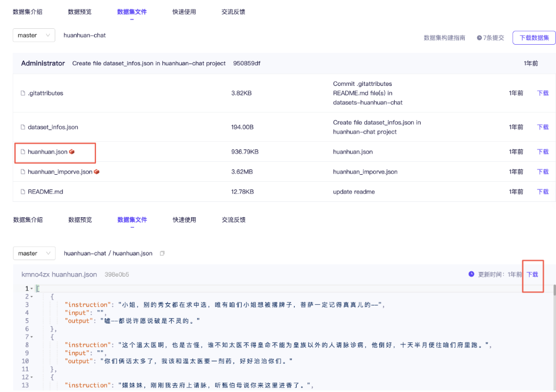Screen dimensions: 556x392
Task: Open the bottom master branch selector
Action: tap(34, 253)
